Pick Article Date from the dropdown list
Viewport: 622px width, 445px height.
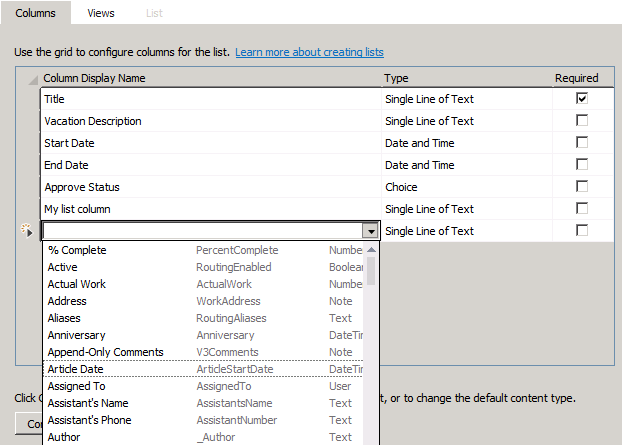coord(76,369)
